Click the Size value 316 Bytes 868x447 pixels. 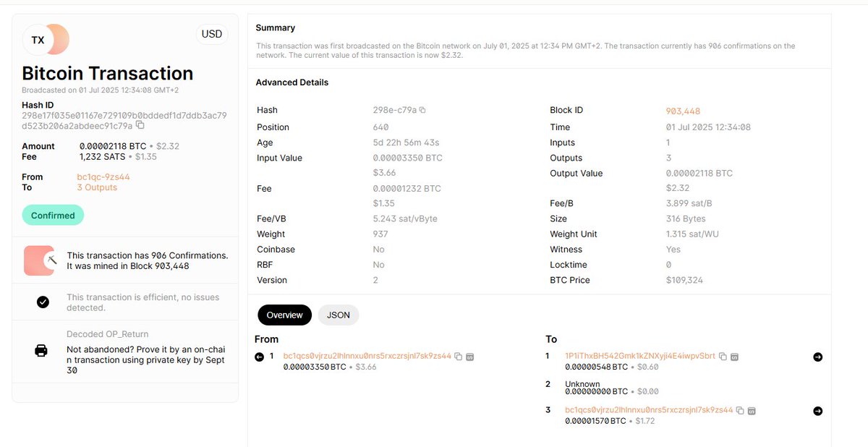(686, 218)
